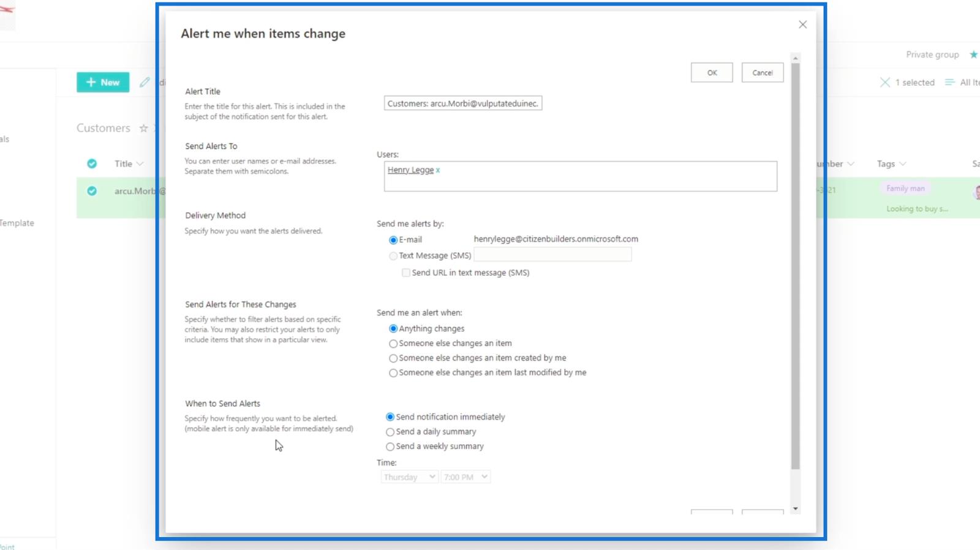This screenshot has height=550, width=980.
Task: Open the Thursday day dropdown
Action: (x=409, y=477)
